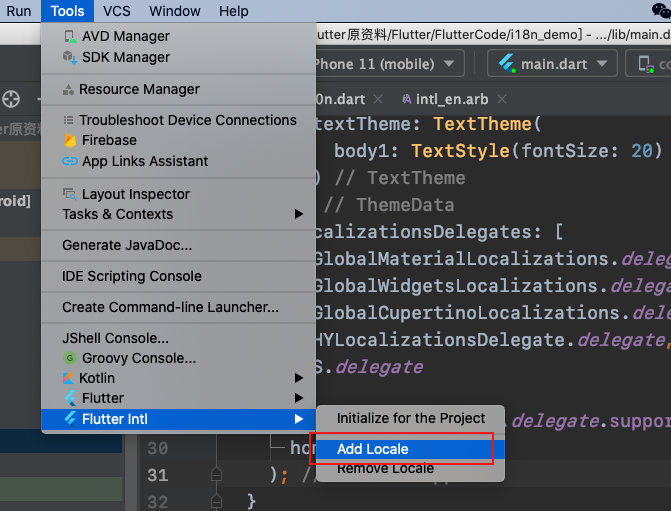The height and width of the screenshot is (511, 671).
Task: Click the Layout Inspector icon
Action: pos(69,194)
